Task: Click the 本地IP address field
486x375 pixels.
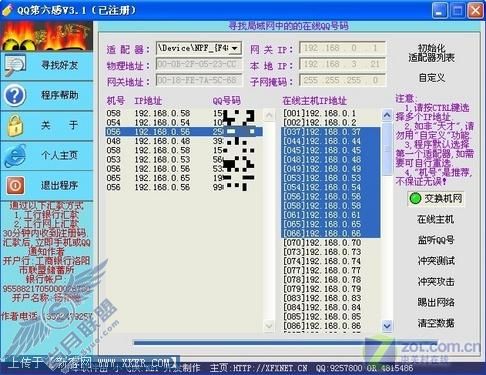Action: (342, 64)
